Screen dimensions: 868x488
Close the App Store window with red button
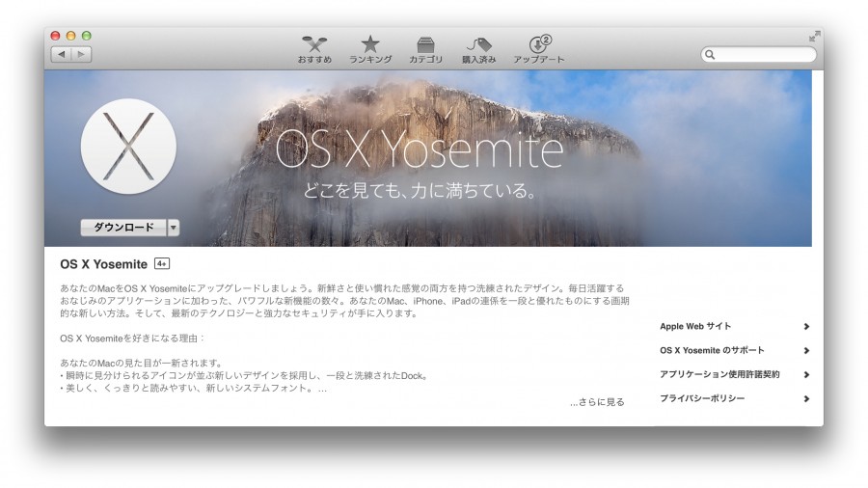click(x=55, y=36)
